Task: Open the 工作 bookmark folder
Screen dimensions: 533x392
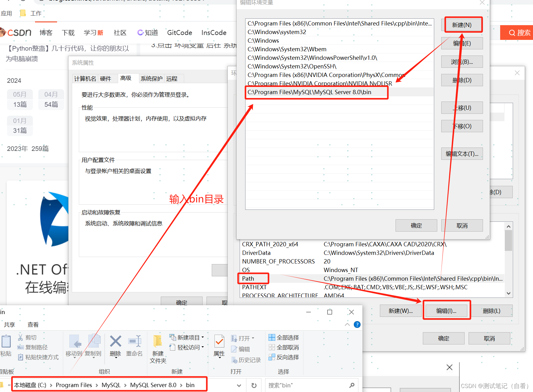Action: [x=31, y=13]
